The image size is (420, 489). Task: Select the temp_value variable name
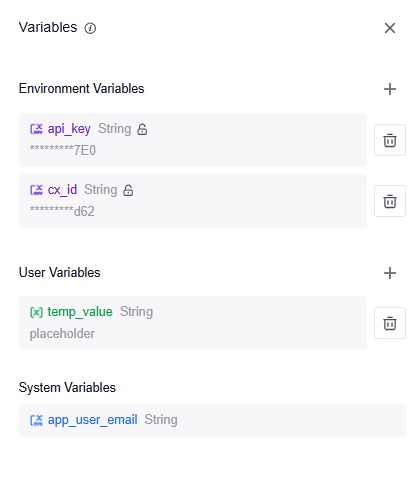click(x=80, y=312)
